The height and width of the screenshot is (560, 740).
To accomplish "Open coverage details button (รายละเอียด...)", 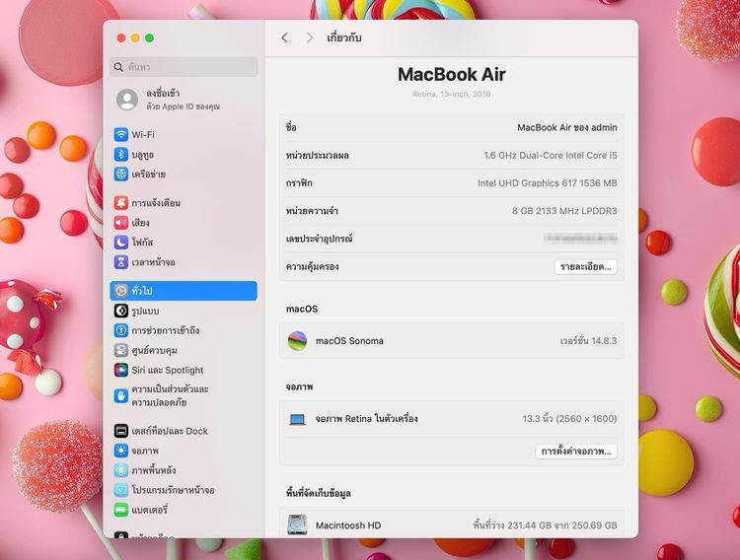I will pos(586,266).
